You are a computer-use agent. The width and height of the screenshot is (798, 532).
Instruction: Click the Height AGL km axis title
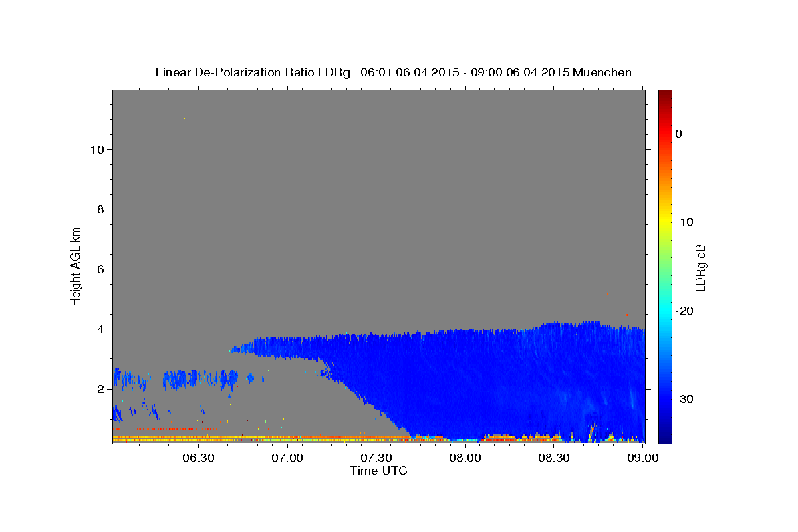pyautogui.click(x=76, y=265)
